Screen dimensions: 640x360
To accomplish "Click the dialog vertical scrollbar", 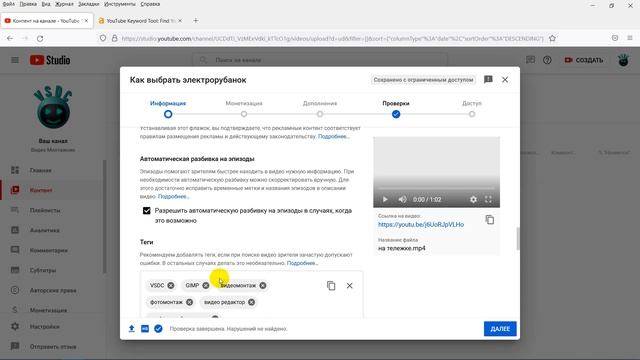I will click(518, 238).
